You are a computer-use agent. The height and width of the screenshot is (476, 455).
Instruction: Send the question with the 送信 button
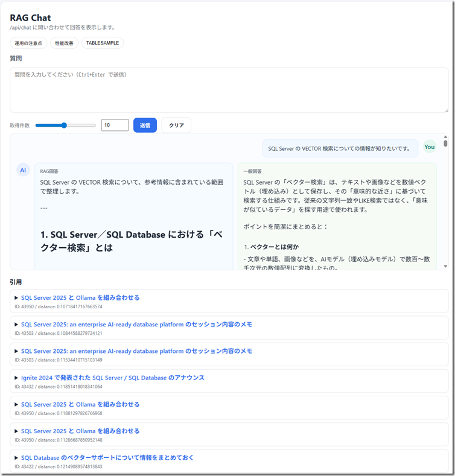pyautogui.click(x=145, y=125)
